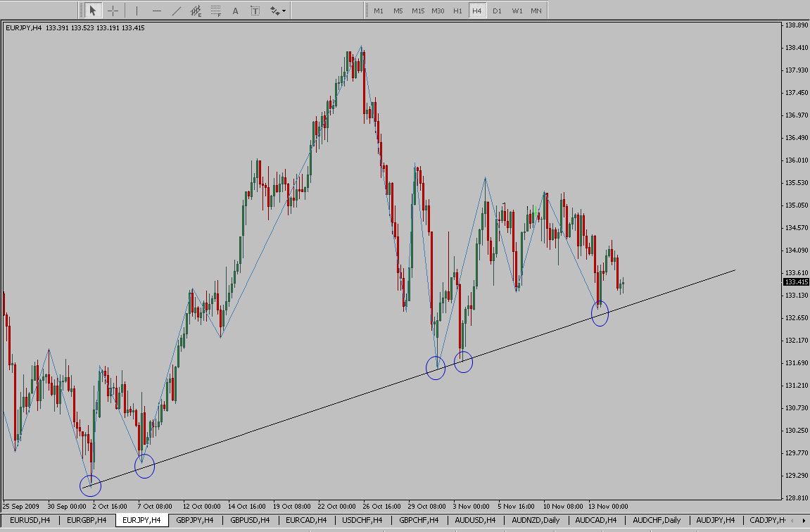
Task: Select the text label tool
Action: [255, 11]
